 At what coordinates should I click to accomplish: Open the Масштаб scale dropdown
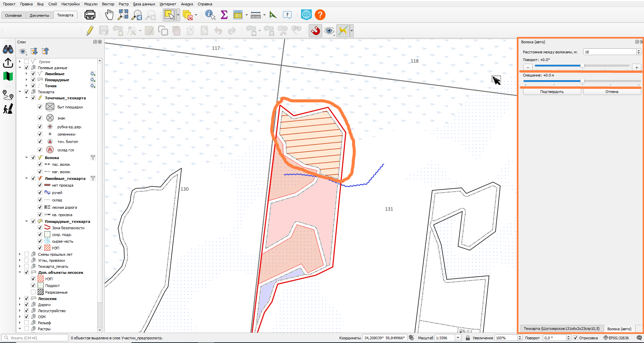(458, 338)
